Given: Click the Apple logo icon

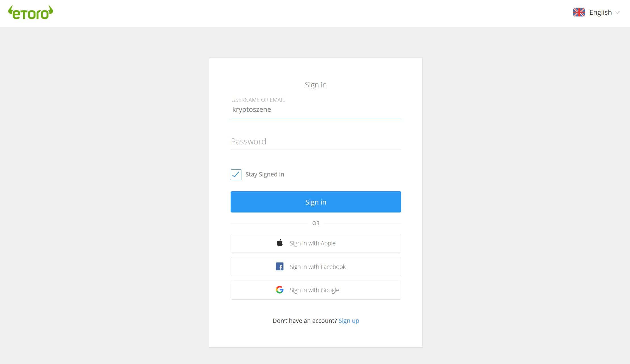Looking at the screenshot, I should click(279, 243).
